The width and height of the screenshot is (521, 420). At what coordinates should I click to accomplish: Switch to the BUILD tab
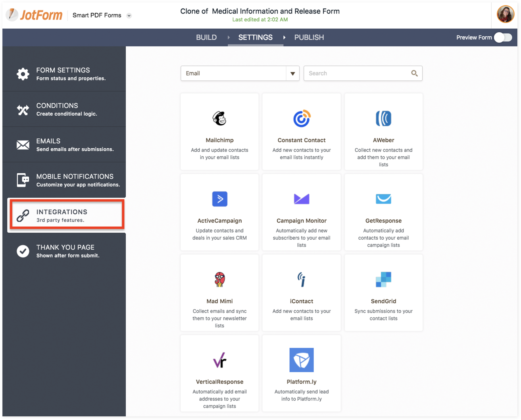click(x=206, y=37)
